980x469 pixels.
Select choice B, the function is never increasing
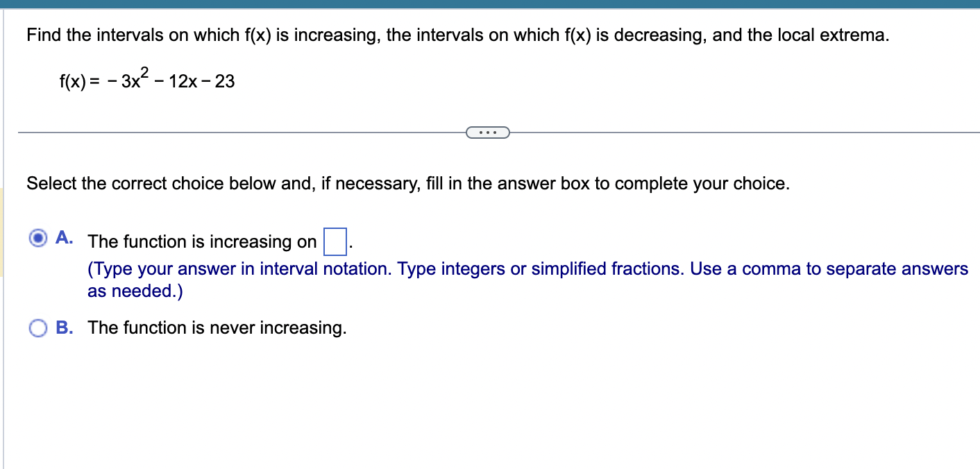38,327
